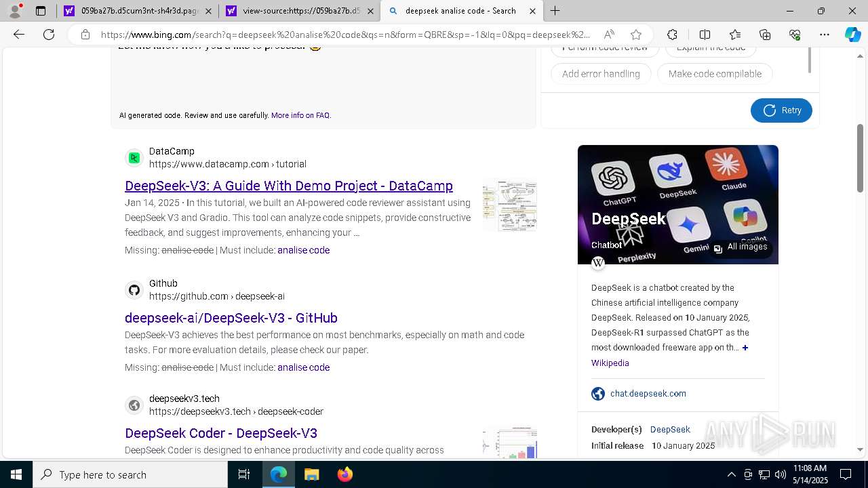
Task: Click the code panel scrollbar
Action: click(809, 60)
